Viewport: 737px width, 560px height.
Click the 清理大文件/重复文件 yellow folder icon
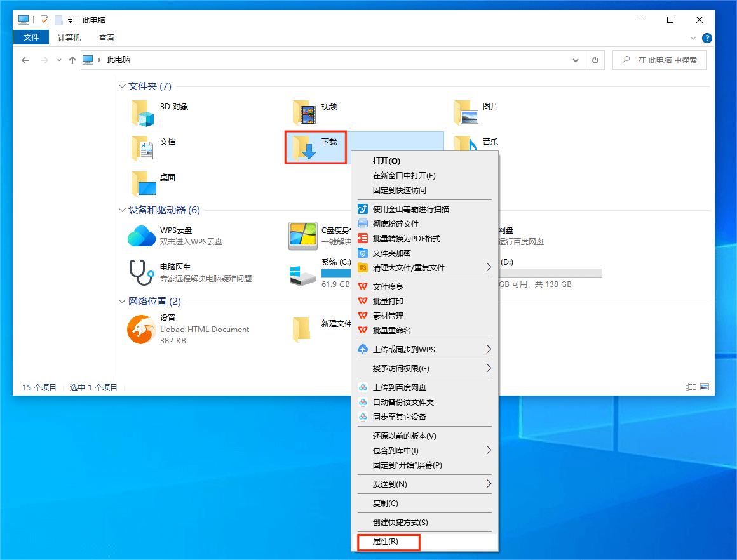tap(362, 267)
